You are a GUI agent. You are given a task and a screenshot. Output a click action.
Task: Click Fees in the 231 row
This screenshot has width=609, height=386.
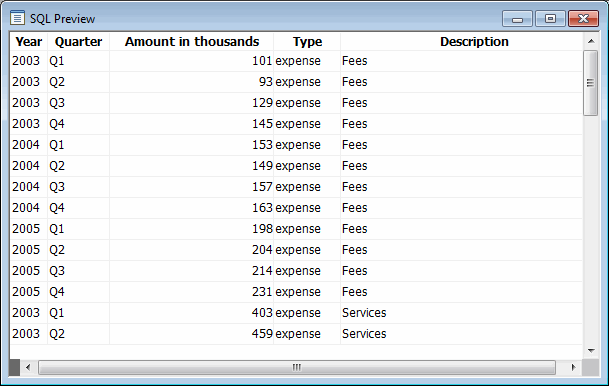355,292
